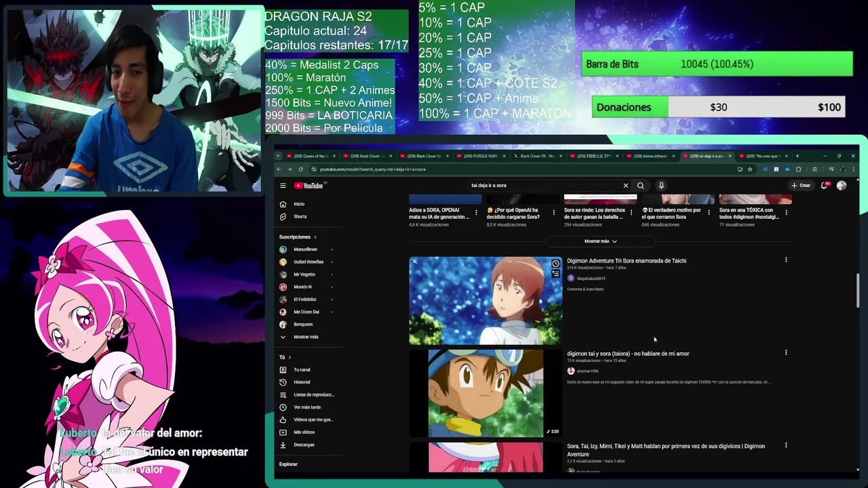
Task: Open MegaKakashi619 channel link
Action: pyautogui.click(x=591, y=279)
